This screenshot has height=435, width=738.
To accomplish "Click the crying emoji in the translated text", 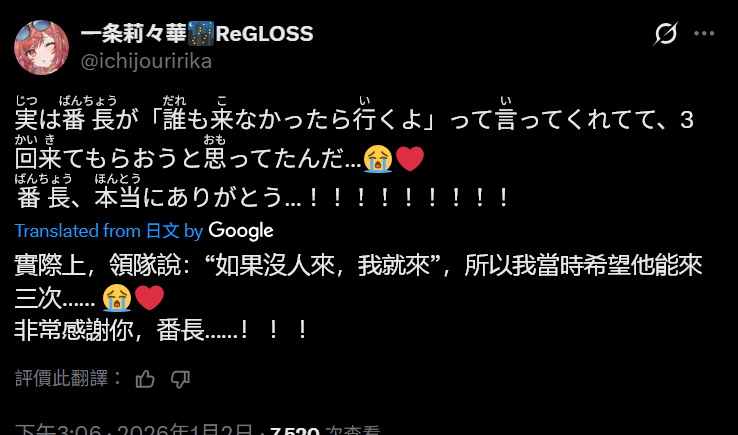I will [117, 298].
